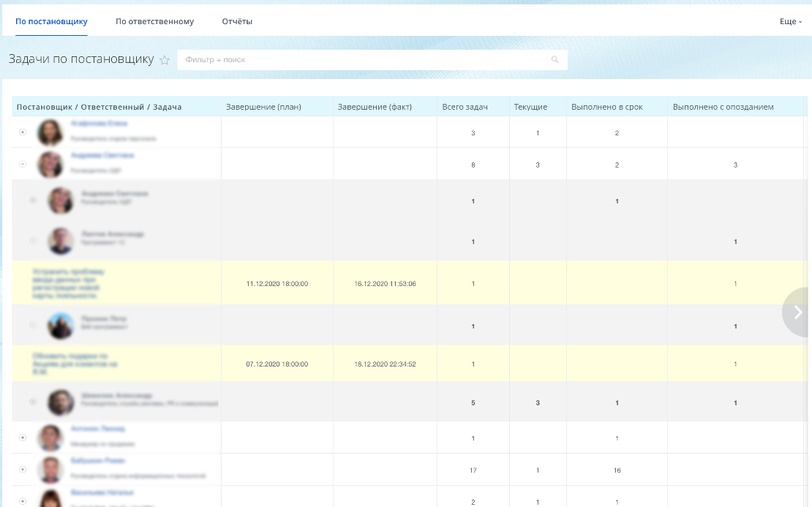Click the Выполнено с опозданием column header
Screen dimensions: 812x507
[x=723, y=107]
